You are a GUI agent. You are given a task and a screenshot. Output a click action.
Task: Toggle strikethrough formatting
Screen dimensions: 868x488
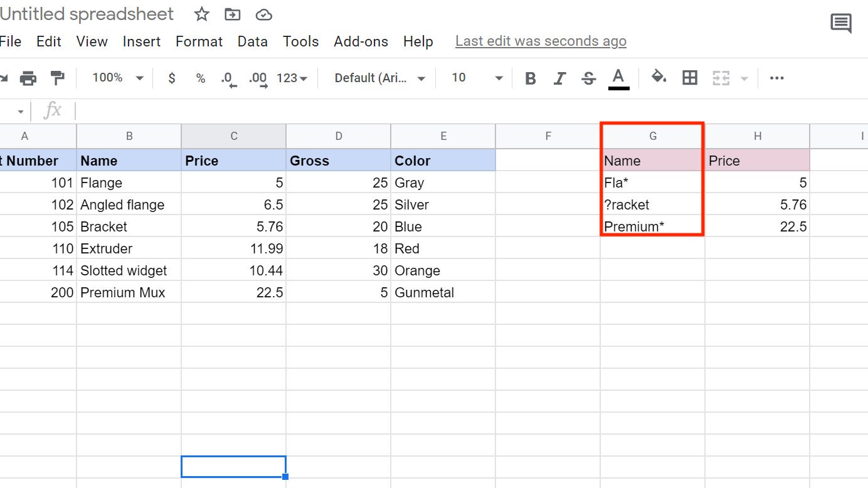coord(588,78)
